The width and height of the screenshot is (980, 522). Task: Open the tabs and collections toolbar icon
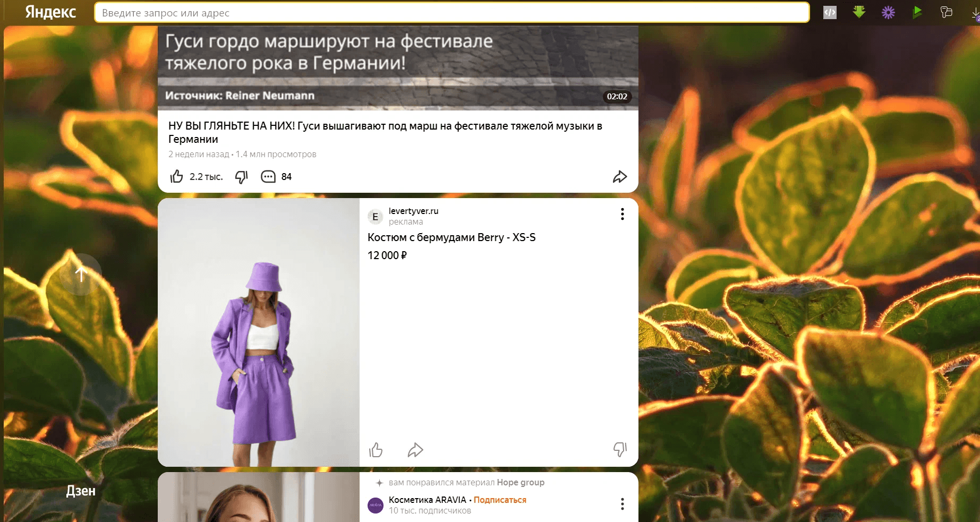(x=946, y=12)
